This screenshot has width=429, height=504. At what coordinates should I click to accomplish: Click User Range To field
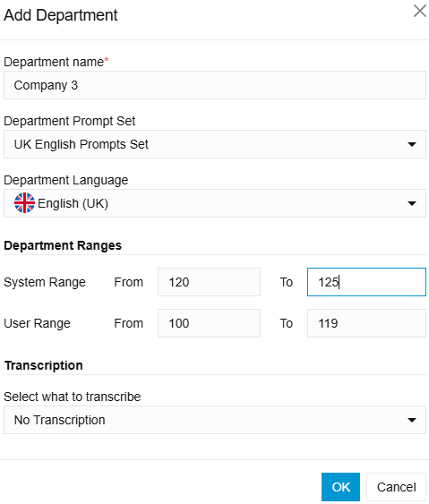(366, 323)
